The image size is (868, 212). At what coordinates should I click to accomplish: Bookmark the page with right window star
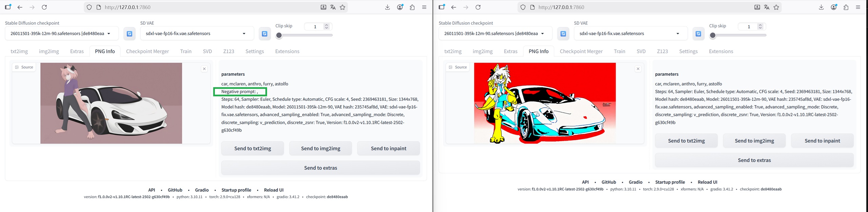pos(776,7)
